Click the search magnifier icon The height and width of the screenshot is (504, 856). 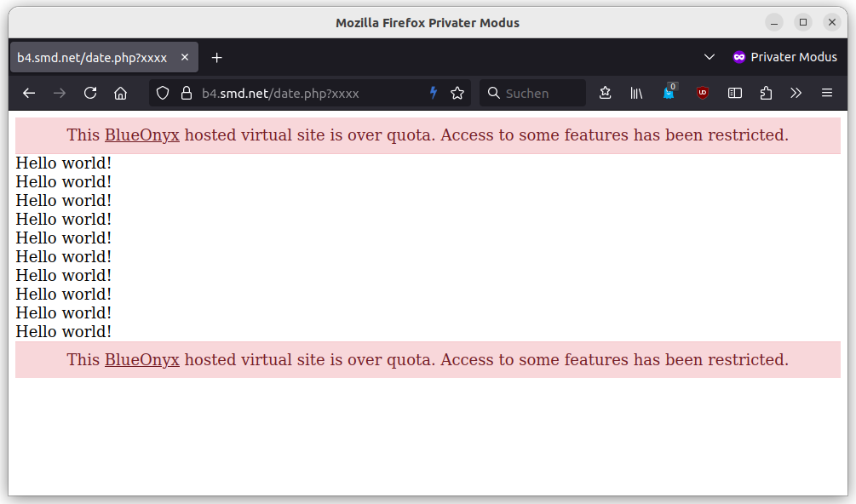point(493,93)
